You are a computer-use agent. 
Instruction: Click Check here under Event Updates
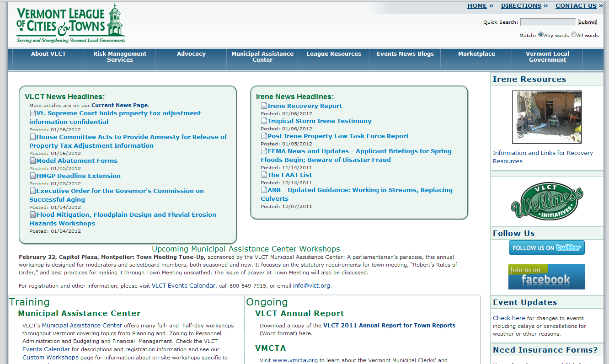[509, 318]
